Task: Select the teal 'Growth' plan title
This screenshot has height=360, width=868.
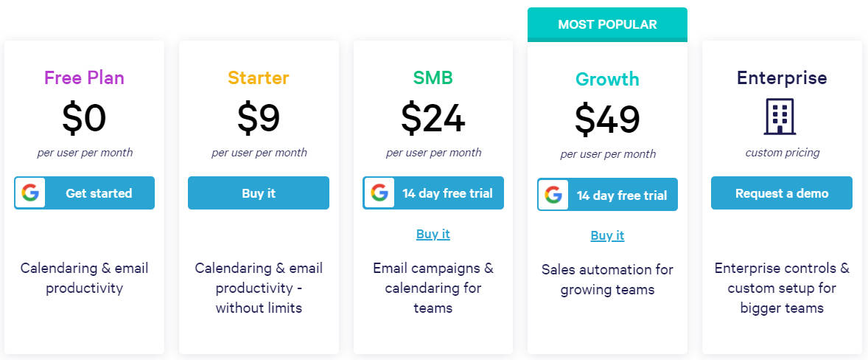Action: coord(607,79)
